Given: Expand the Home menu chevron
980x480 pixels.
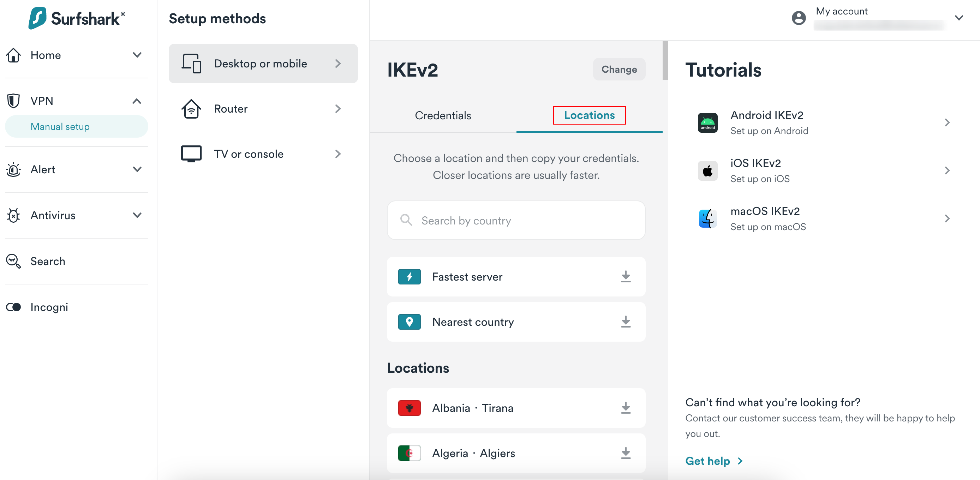Looking at the screenshot, I should (x=137, y=55).
